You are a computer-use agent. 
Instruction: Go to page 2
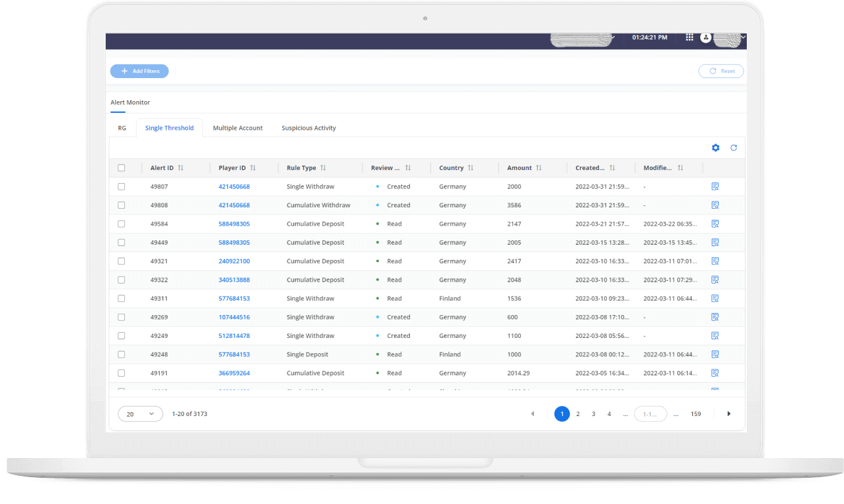(578, 414)
